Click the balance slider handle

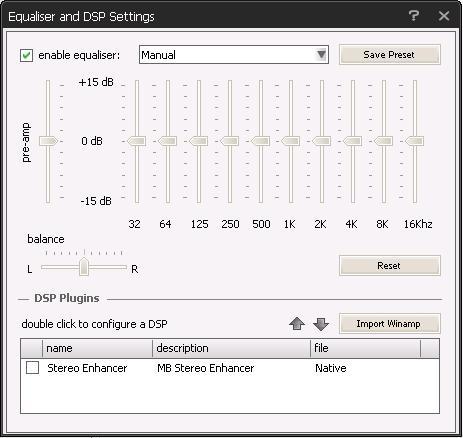(84, 267)
